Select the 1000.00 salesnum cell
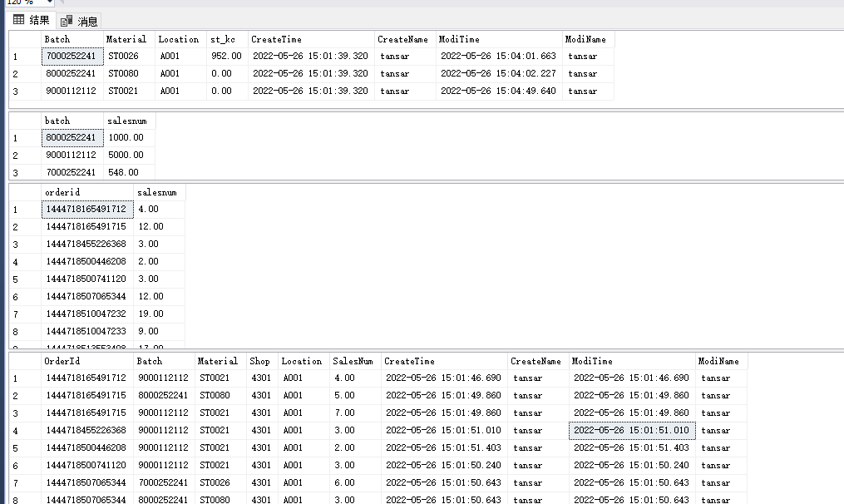This screenshot has height=504, width=844. (129, 138)
